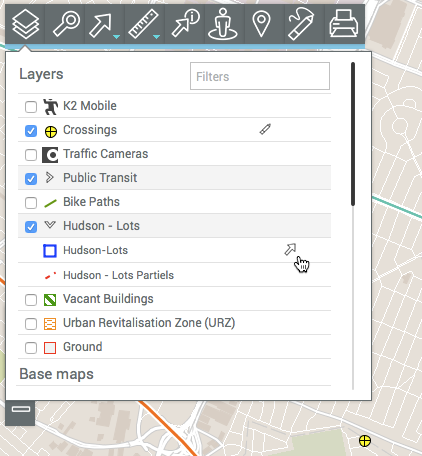Viewport: 422px width, 456px height.
Task: Click the layers panel vertical scrollbar
Action: click(353, 134)
